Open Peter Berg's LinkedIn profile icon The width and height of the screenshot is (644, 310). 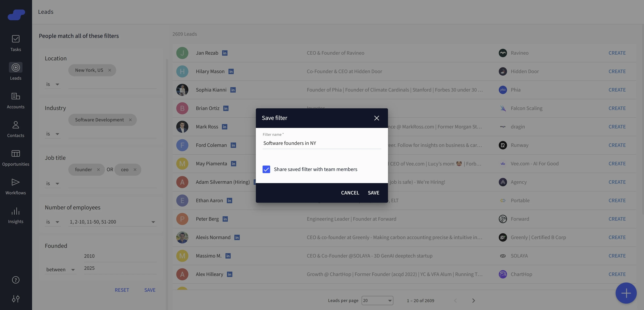[225, 219]
